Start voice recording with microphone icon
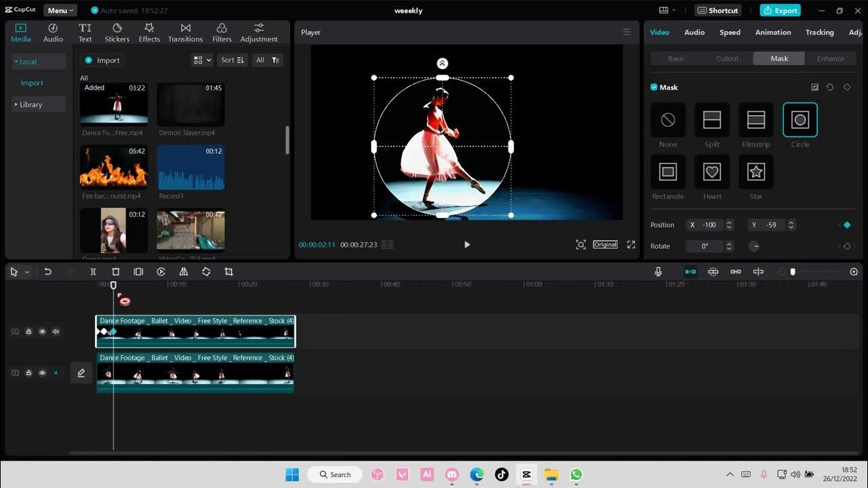This screenshot has width=868, height=488. click(658, 272)
